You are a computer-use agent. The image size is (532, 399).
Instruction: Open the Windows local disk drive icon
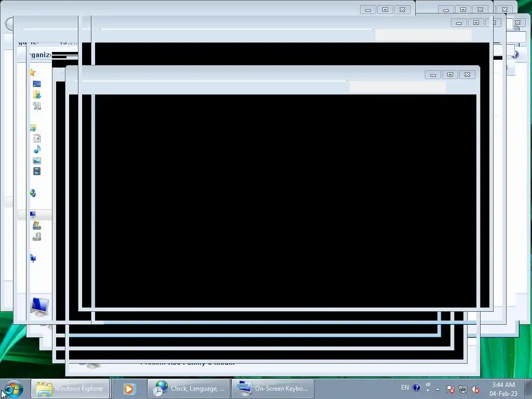(x=37, y=225)
